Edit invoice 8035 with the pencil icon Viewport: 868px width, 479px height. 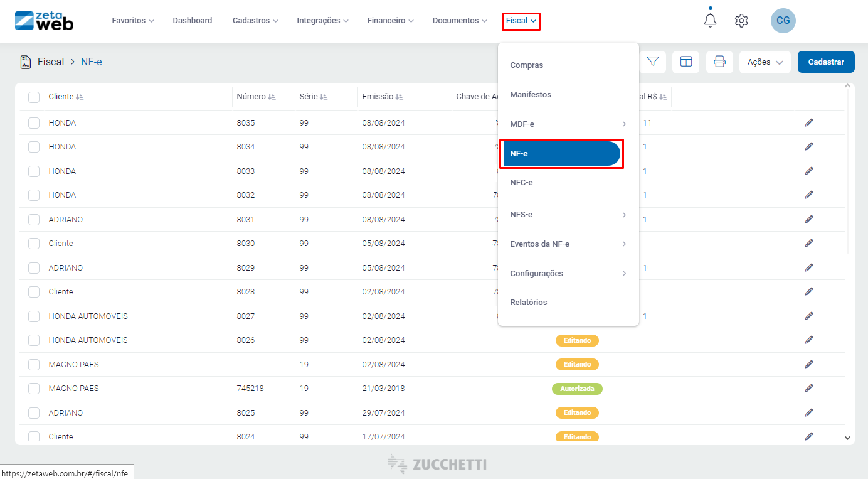coord(808,122)
